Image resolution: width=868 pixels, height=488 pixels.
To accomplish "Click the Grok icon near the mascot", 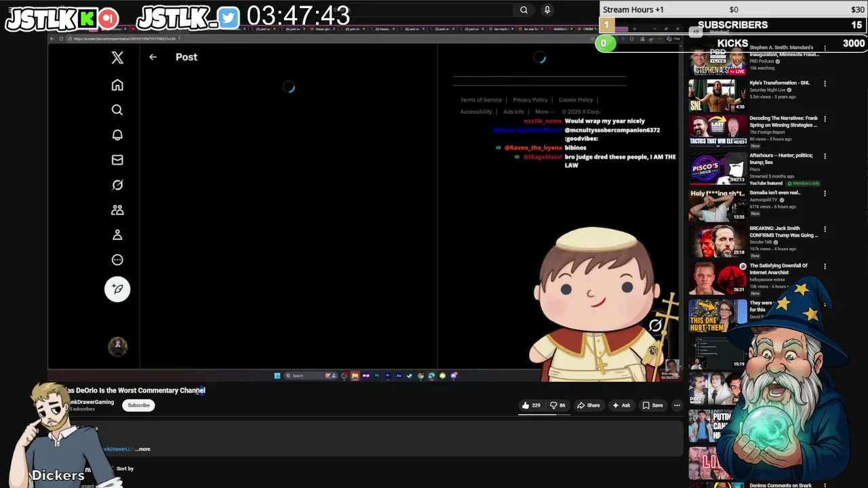I will click(655, 325).
